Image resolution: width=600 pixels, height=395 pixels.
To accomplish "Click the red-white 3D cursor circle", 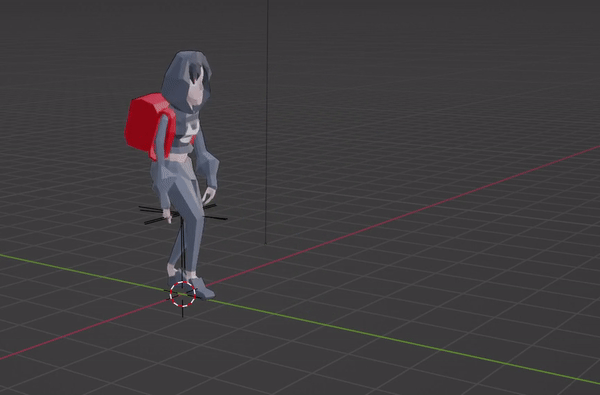I will click(x=183, y=294).
